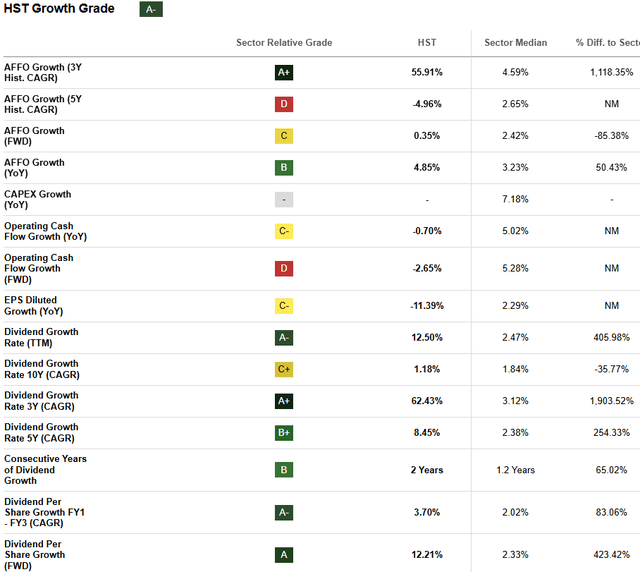This screenshot has height=572, width=640.
Task: Click A- grade for Dividend Growth Rate TTM
Action: (284, 338)
